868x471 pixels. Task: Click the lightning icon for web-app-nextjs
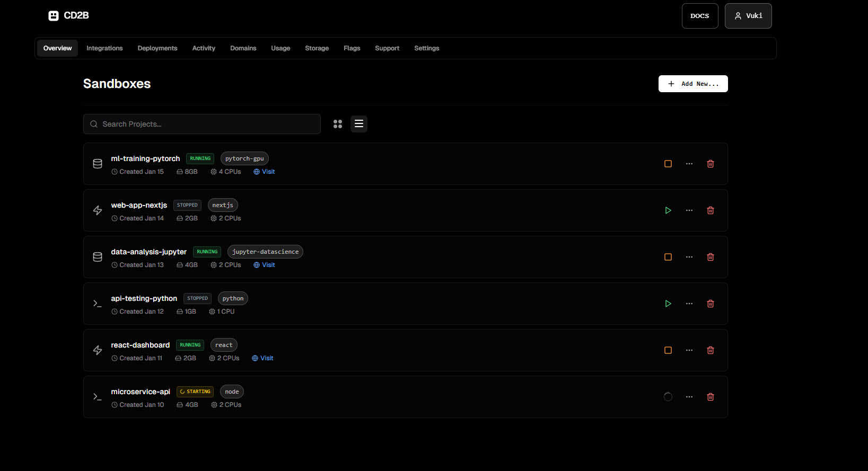pyautogui.click(x=98, y=210)
